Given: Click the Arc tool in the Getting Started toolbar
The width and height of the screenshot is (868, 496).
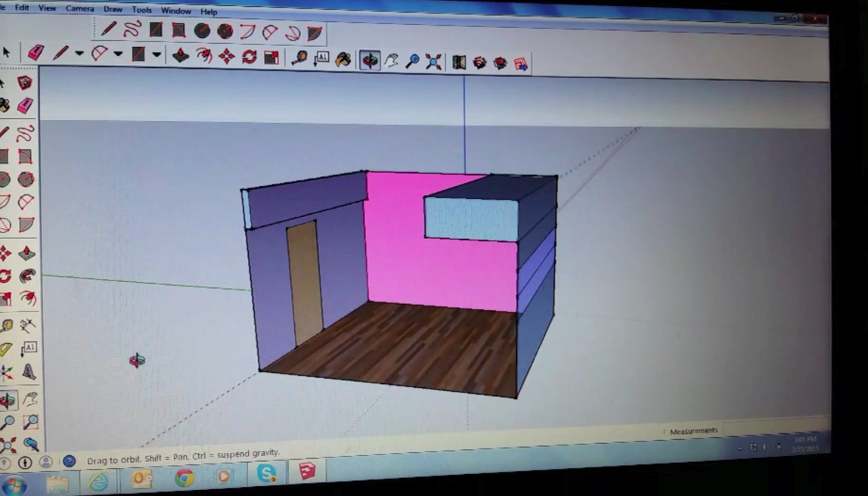Looking at the screenshot, I should [99, 54].
